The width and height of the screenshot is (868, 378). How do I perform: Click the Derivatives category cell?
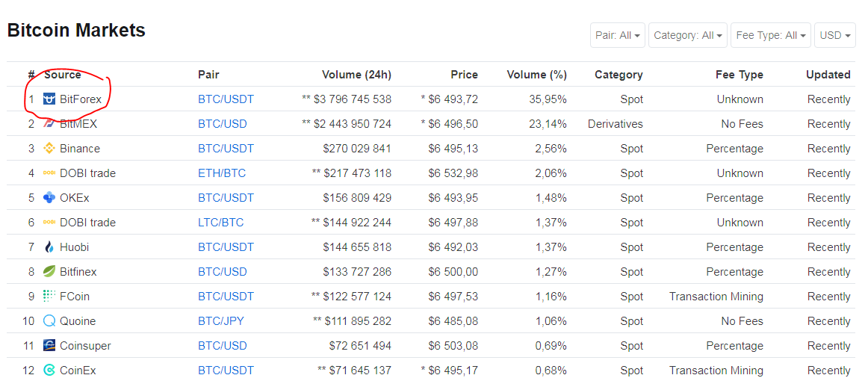point(616,124)
